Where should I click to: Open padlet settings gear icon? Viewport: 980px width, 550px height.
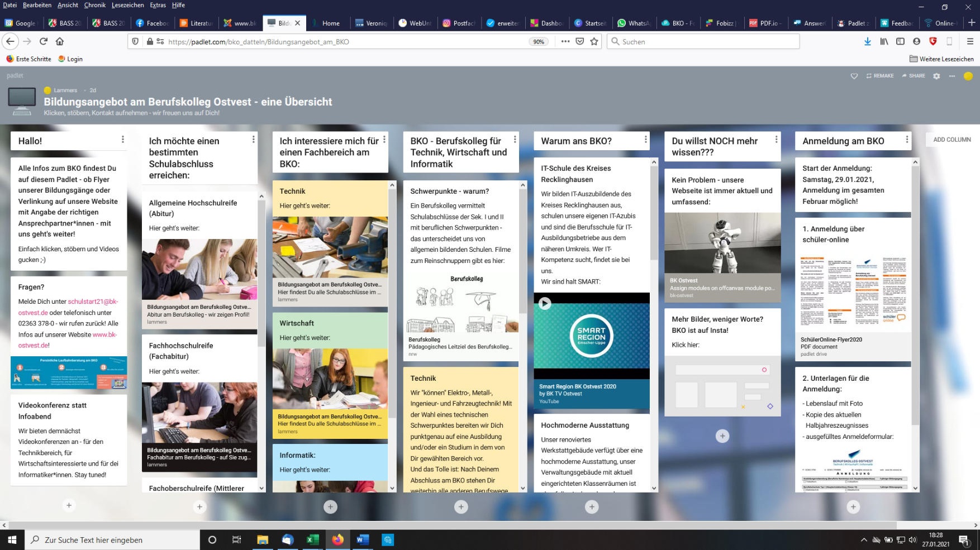pyautogui.click(x=936, y=76)
